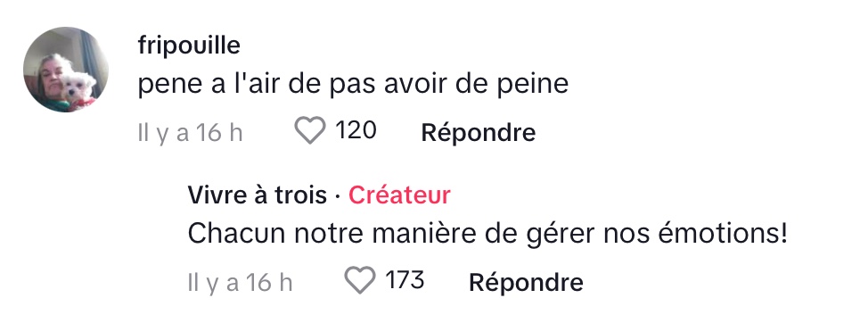
Task: Click the dot separator before Créateur
Action: pyautogui.click(x=338, y=195)
